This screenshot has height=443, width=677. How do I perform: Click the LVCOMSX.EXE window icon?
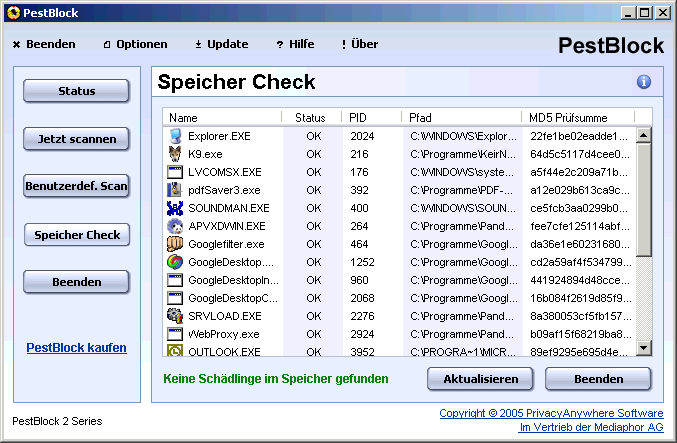[x=175, y=172]
